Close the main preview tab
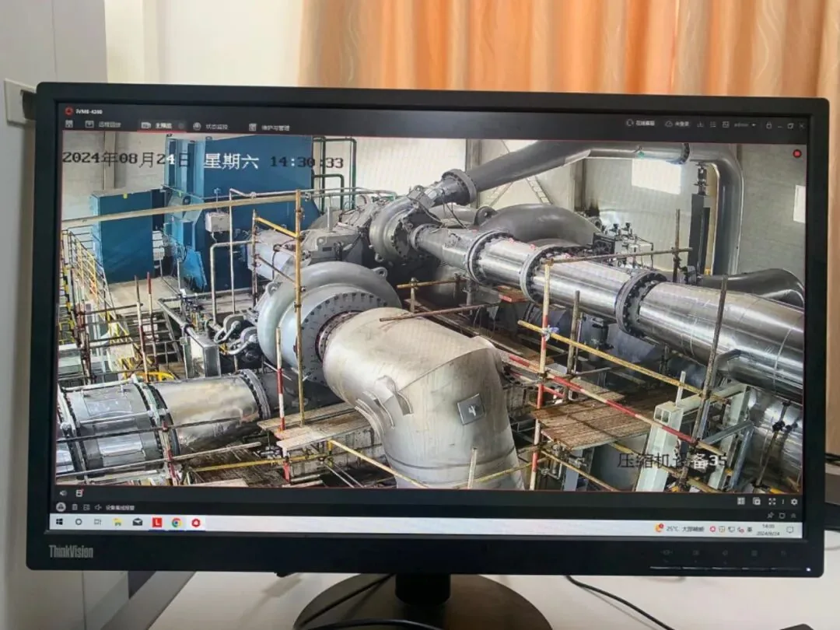This screenshot has width=840, height=630. [x=181, y=126]
